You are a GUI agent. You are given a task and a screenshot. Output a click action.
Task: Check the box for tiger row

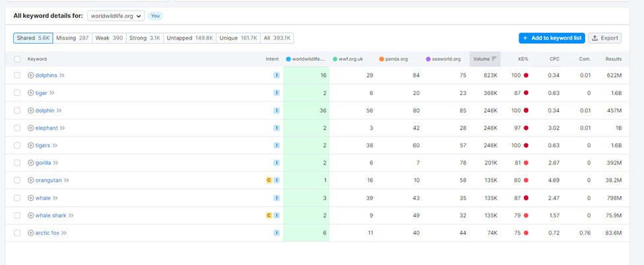click(x=17, y=93)
